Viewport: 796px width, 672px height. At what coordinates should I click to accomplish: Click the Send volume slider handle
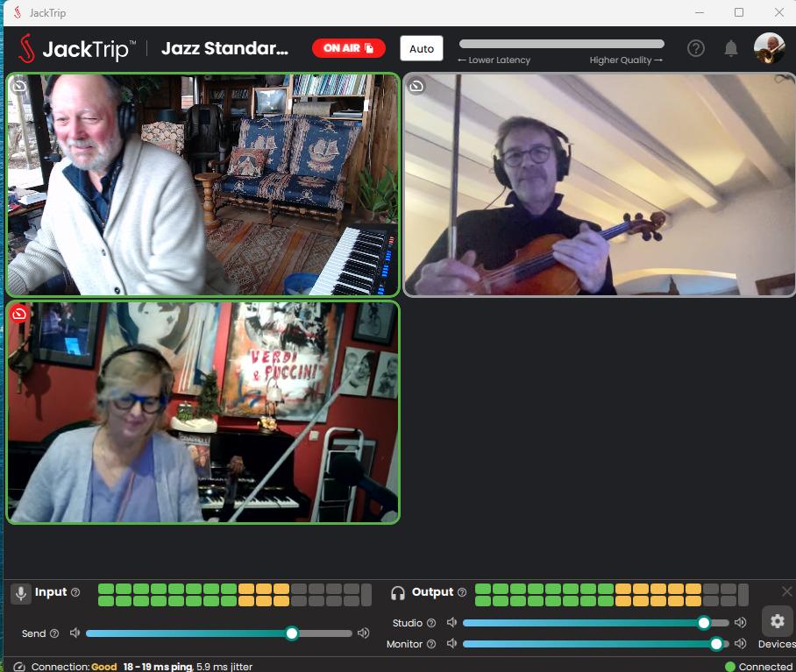coord(292,633)
